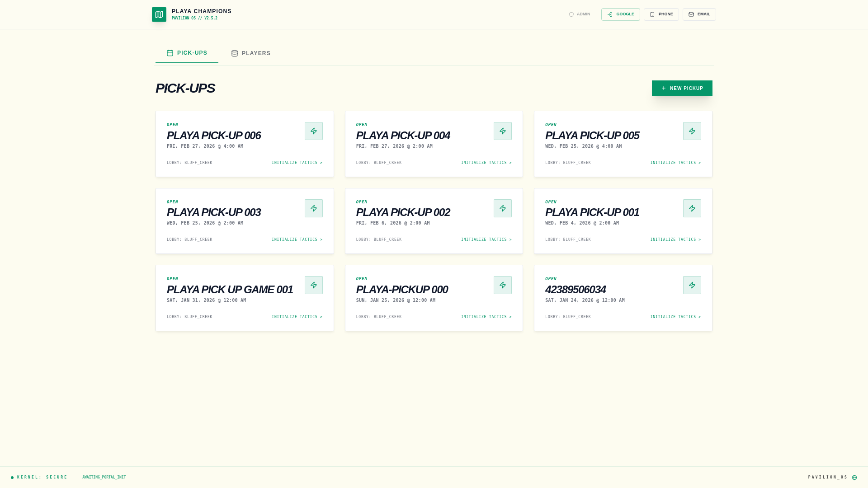Switch to the Pick-Ups tab
The height and width of the screenshot is (488, 868).
click(x=187, y=53)
